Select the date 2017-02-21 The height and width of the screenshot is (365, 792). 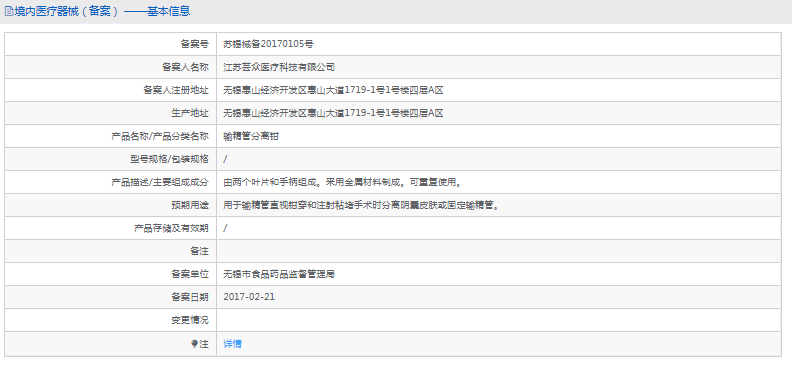click(249, 297)
